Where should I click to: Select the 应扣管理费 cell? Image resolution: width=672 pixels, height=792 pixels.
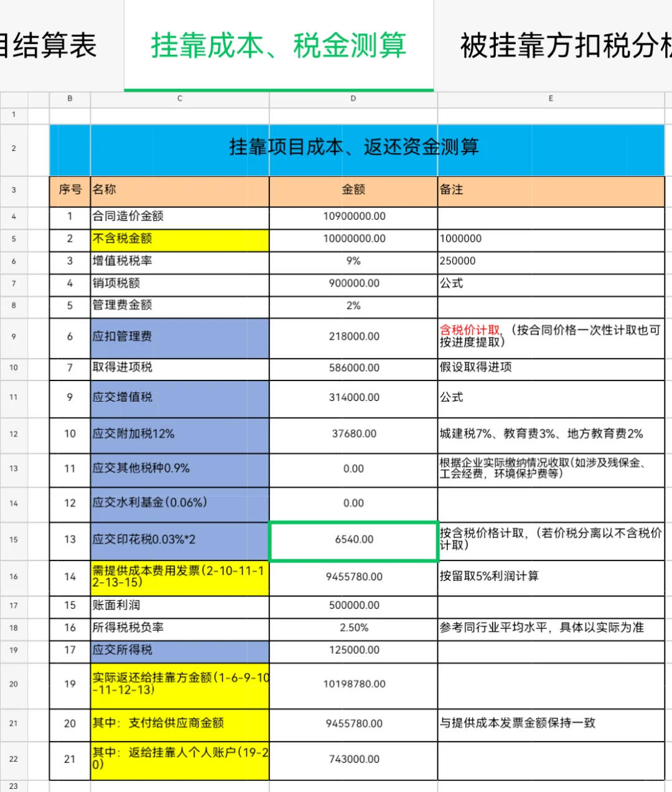click(x=180, y=337)
